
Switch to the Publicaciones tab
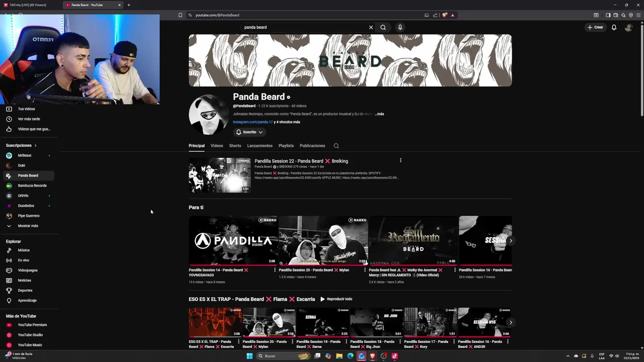(x=312, y=146)
